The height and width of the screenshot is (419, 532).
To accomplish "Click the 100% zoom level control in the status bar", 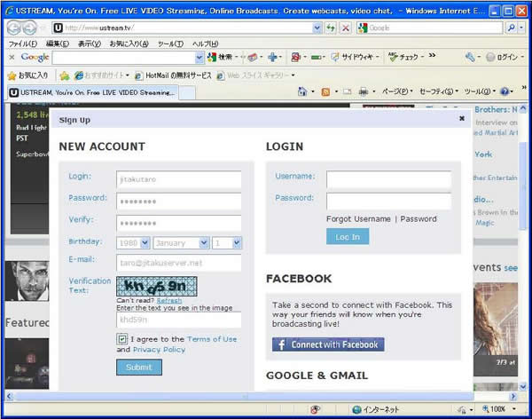I will [497, 409].
